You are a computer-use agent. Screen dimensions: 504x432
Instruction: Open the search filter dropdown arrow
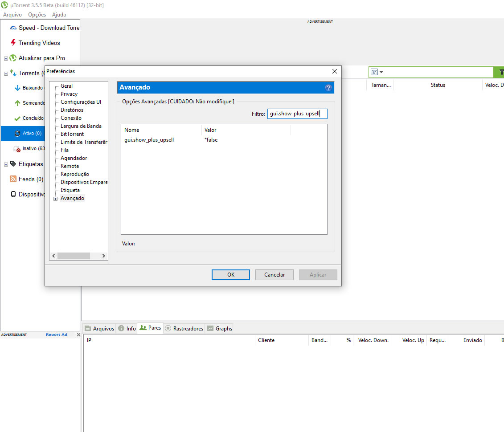[381, 72]
